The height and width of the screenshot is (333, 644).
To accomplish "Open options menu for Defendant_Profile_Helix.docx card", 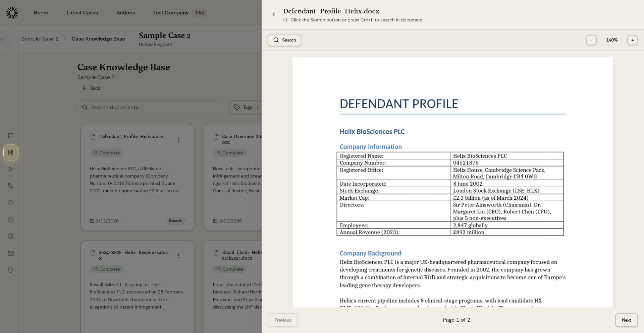I will [x=179, y=140].
